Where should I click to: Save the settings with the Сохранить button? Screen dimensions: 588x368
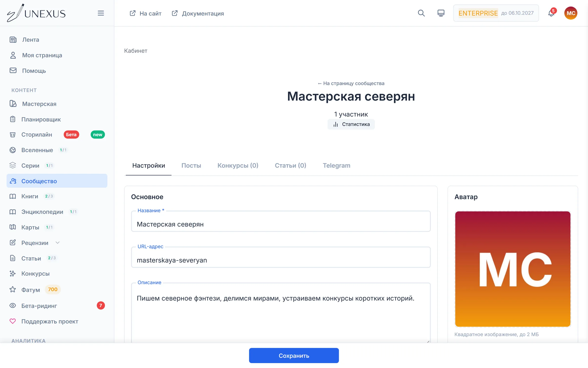[x=294, y=355]
